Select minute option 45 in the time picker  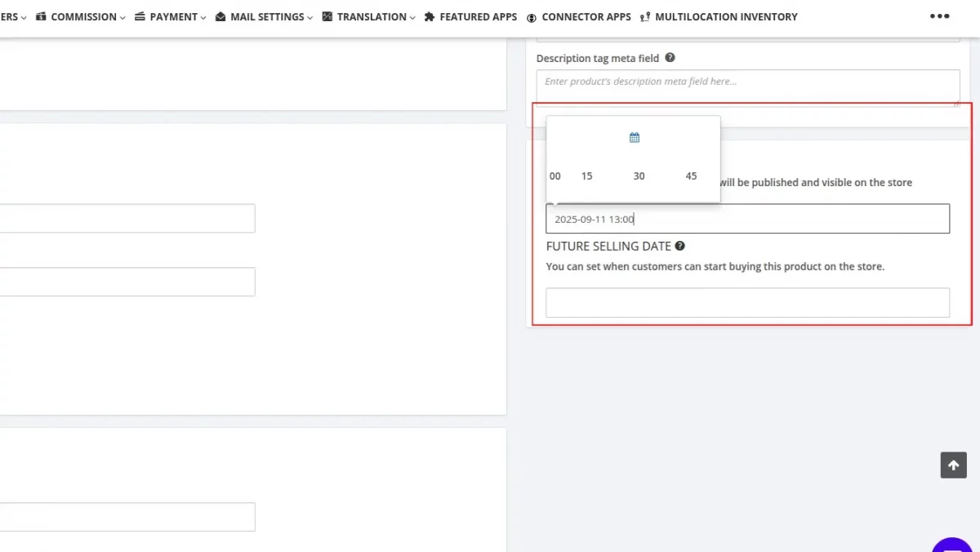click(691, 176)
